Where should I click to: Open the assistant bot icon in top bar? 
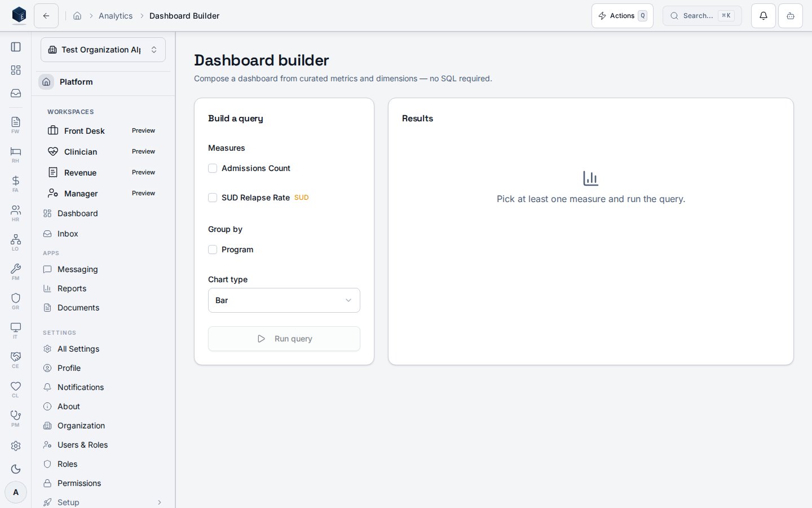point(791,16)
